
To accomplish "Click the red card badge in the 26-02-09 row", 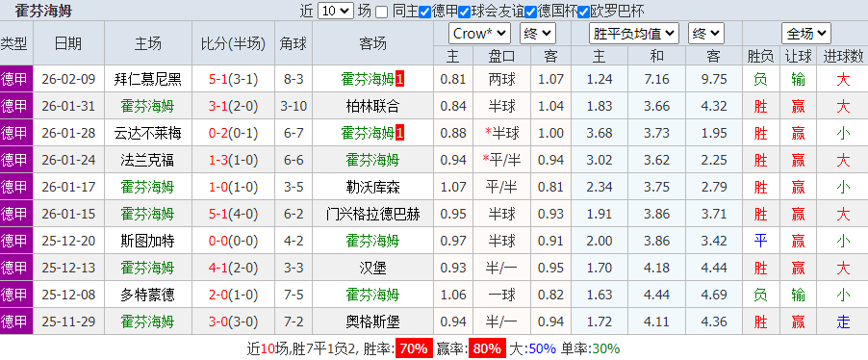I will pyautogui.click(x=399, y=79).
